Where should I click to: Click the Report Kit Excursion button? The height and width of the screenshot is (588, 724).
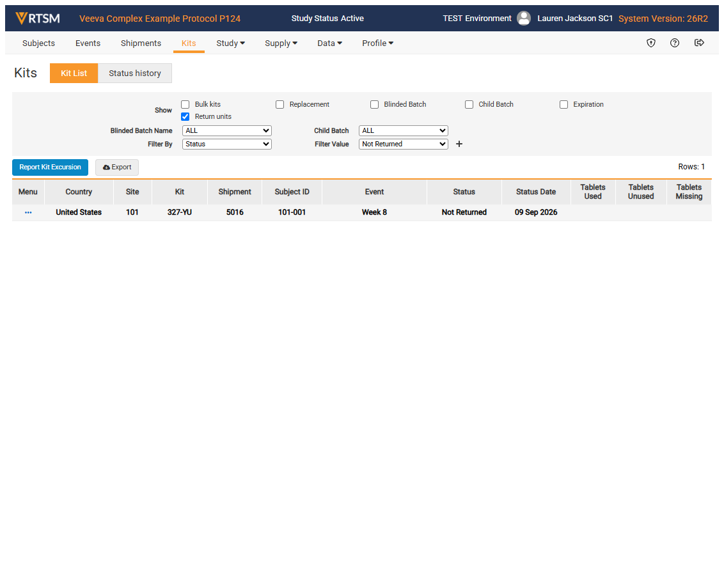[x=50, y=167]
